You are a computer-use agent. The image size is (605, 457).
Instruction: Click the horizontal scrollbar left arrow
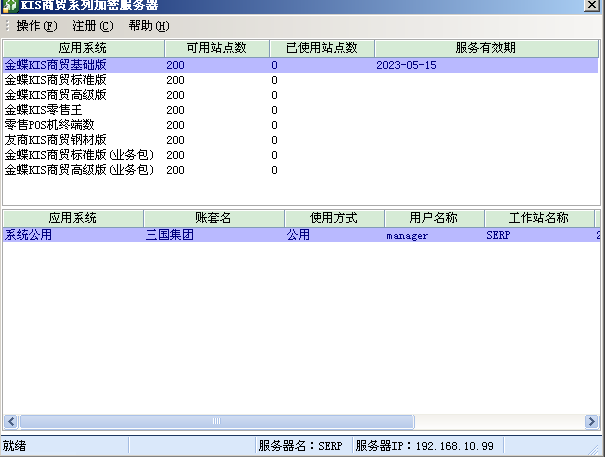11,421
